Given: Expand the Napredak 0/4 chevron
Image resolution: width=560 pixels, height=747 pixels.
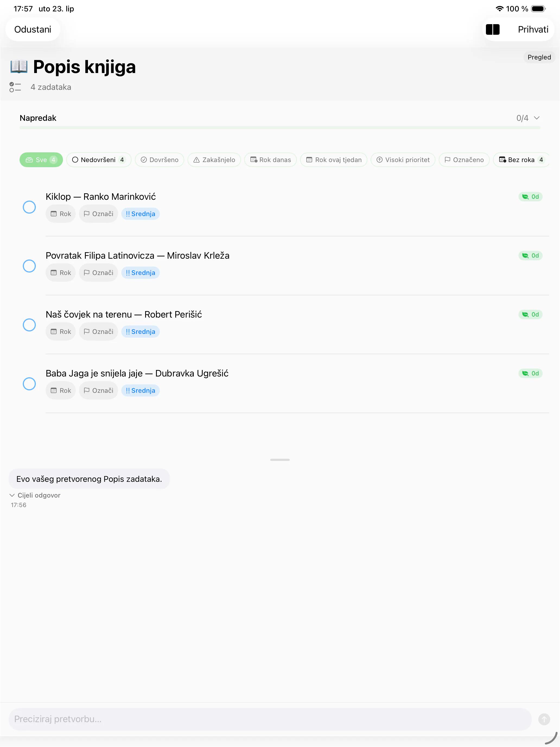Looking at the screenshot, I should click(537, 118).
